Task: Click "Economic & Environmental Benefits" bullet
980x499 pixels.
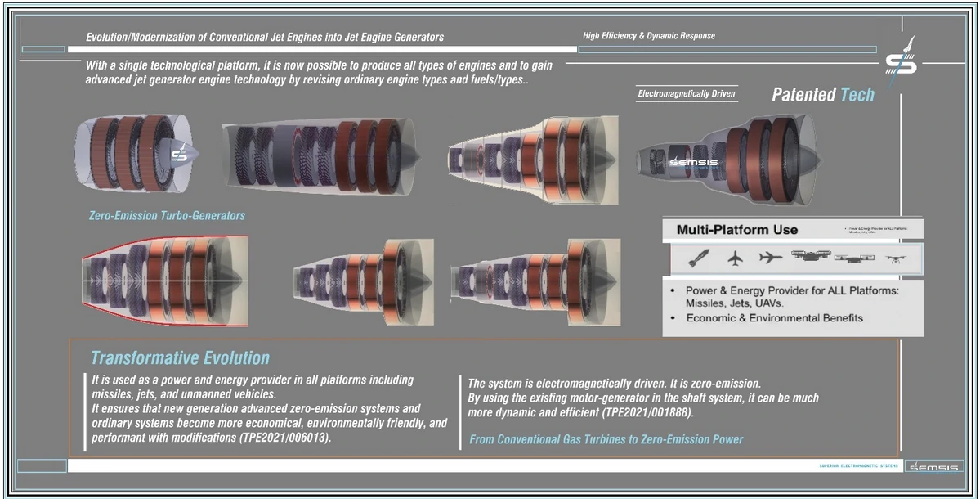Action: 774,318
